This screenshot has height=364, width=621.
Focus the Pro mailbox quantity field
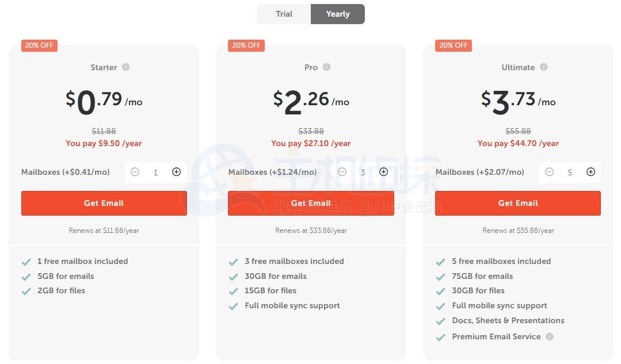pos(363,173)
